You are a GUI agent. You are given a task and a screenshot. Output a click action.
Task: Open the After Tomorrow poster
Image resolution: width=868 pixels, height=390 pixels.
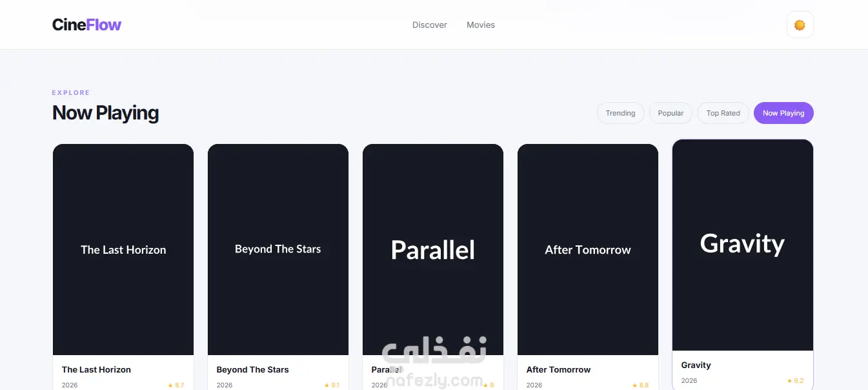click(588, 249)
